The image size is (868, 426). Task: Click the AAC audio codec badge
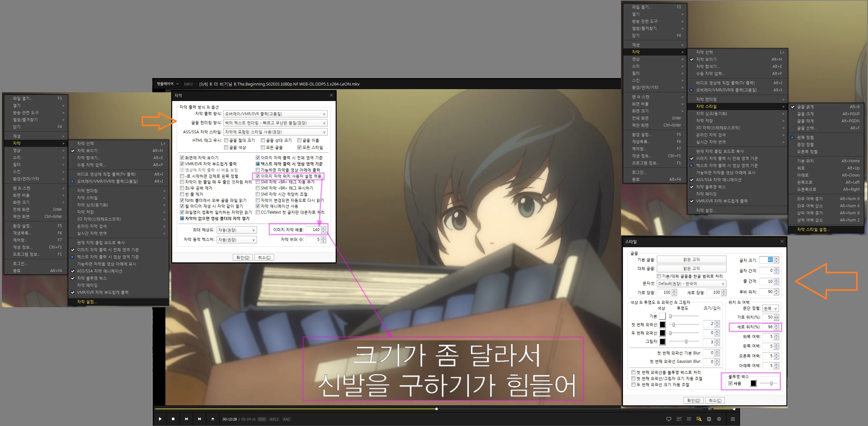286,419
